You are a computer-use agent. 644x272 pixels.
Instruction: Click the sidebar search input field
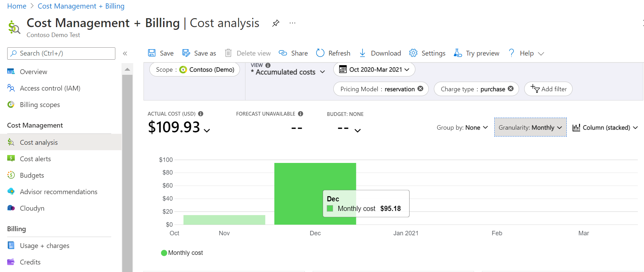pos(61,54)
